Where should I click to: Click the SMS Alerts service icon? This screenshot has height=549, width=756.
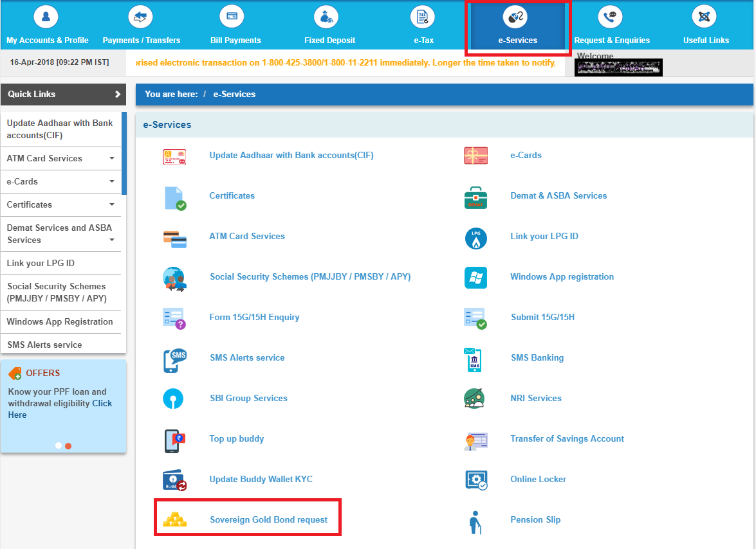175,360
